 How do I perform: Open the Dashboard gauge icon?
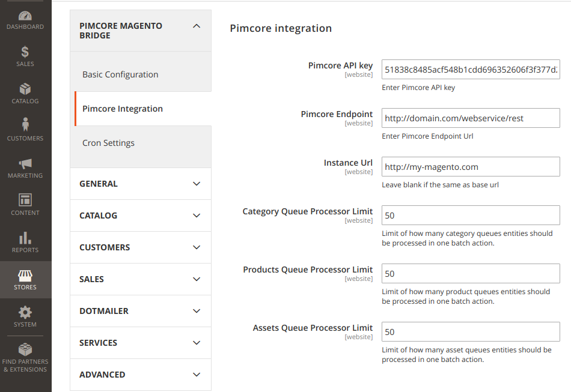coord(25,16)
